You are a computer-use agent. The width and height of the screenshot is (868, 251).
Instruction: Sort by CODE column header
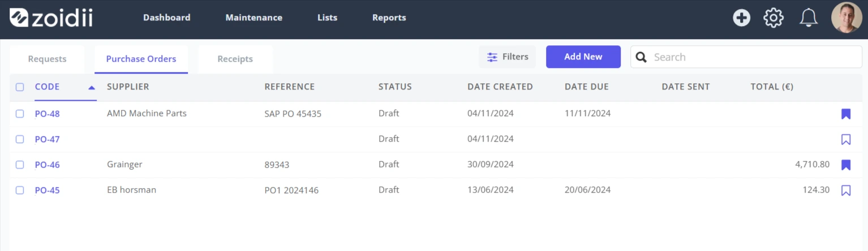47,87
